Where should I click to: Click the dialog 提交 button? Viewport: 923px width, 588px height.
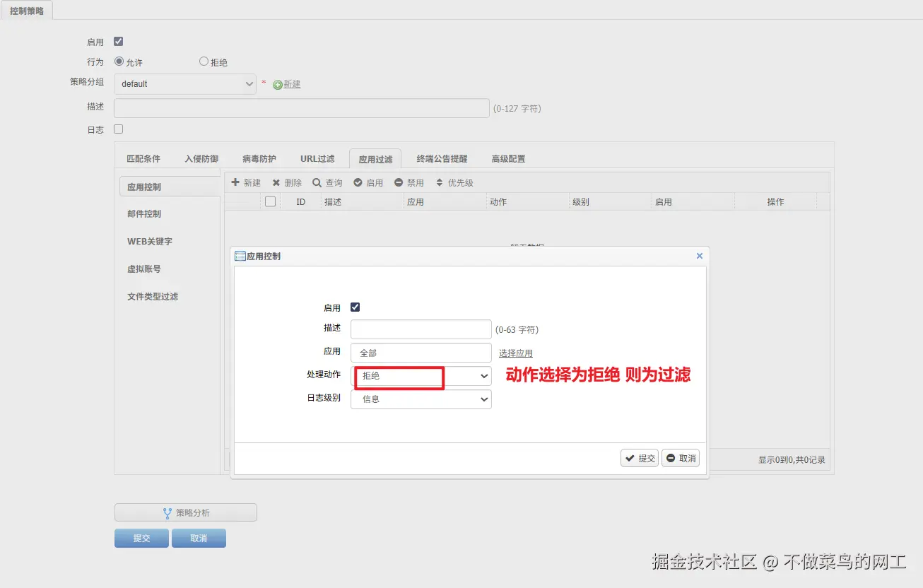pos(640,458)
